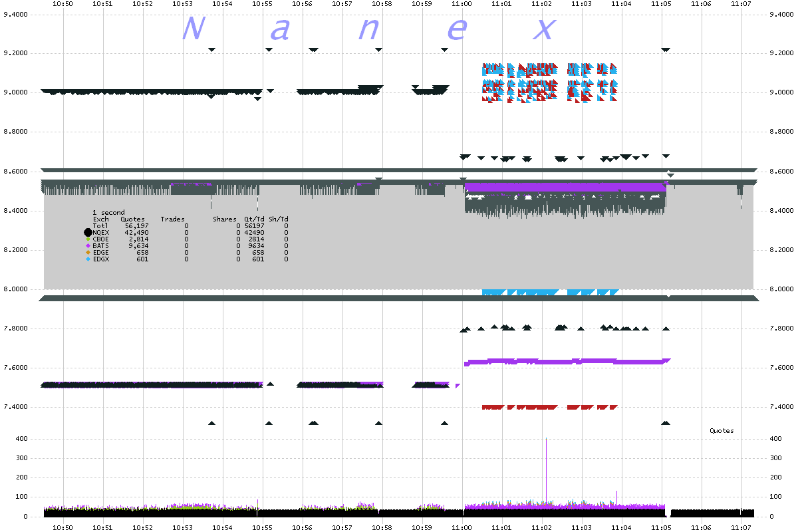Click 10:57 on the top time axis
This screenshot has width=798, height=532.
[x=342, y=4]
